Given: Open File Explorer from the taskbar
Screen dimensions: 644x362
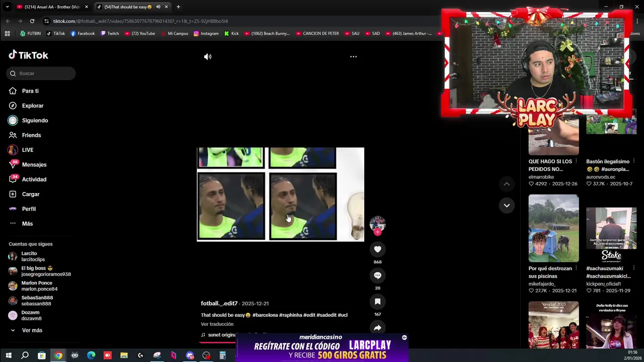Looking at the screenshot, I should [124, 355].
